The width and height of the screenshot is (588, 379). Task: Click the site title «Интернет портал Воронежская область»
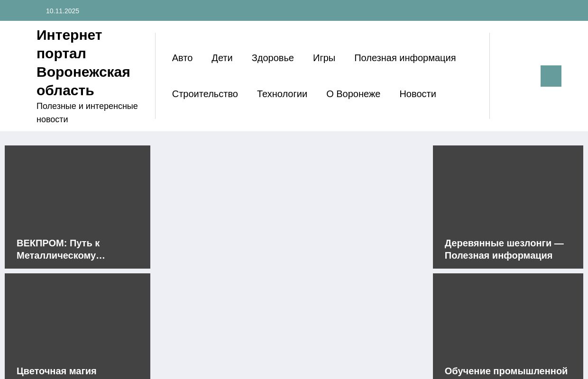click(x=83, y=63)
